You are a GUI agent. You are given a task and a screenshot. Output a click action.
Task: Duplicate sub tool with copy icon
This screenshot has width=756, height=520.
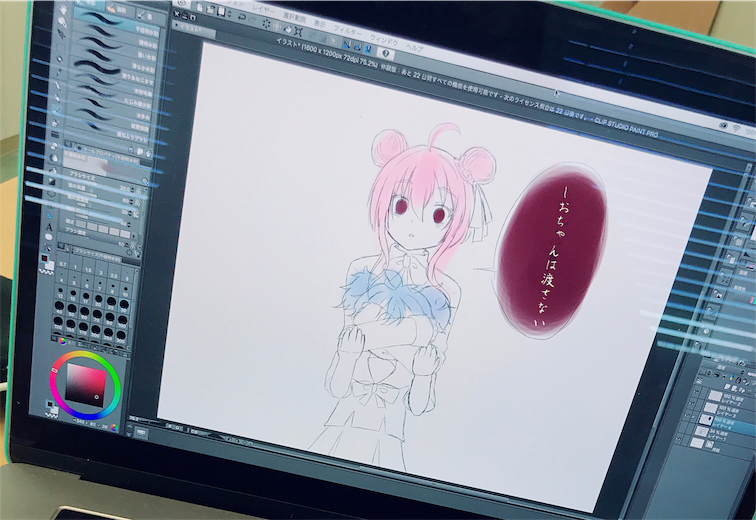(x=140, y=152)
